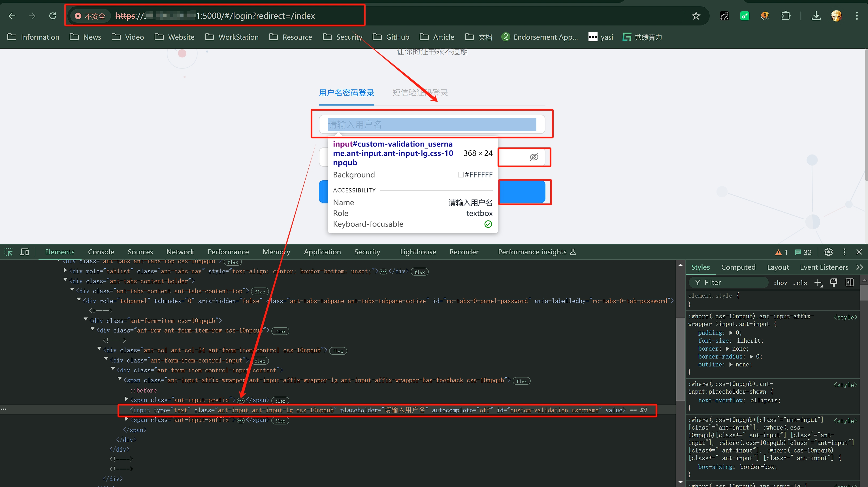Toggle password visibility eye icon
Image resolution: width=868 pixels, height=487 pixels.
[x=534, y=157]
